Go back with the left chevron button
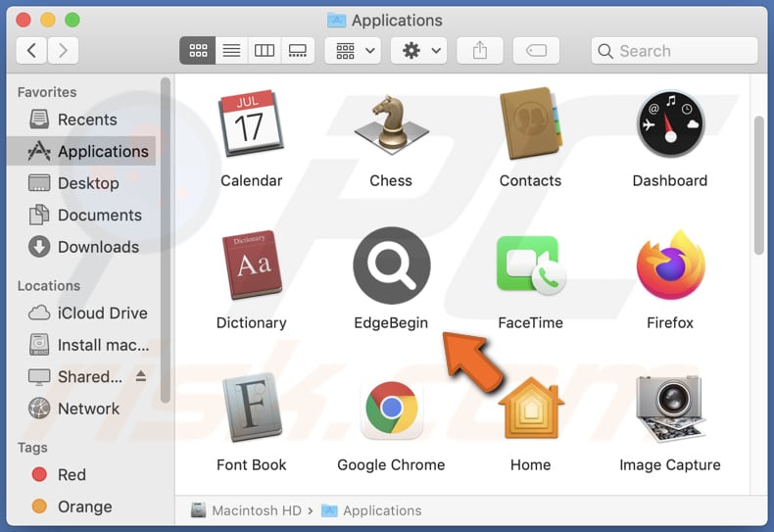Screen dimensions: 774x532 [x=31, y=50]
